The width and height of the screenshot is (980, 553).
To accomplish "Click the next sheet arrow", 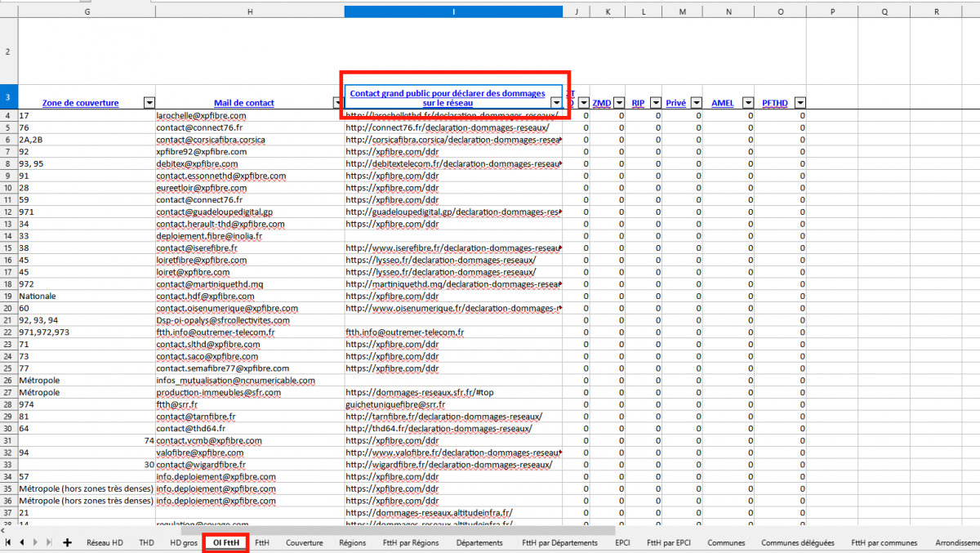I will pyautogui.click(x=36, y=542).
